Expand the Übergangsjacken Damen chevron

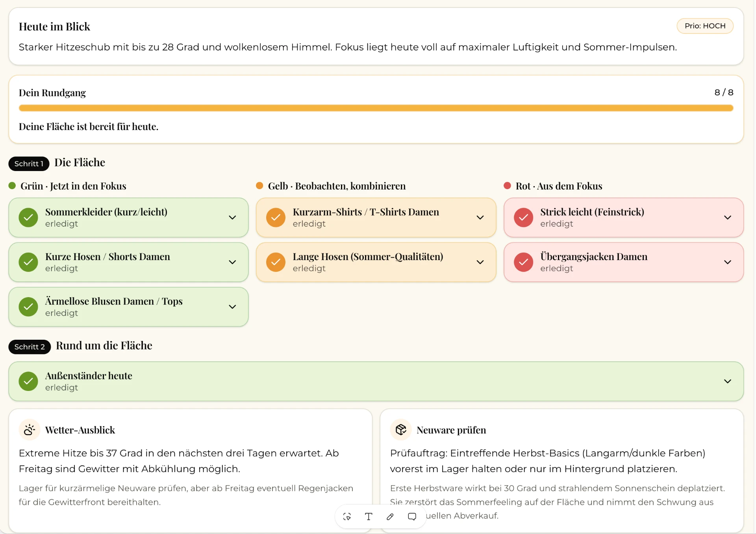click(728, 262)
